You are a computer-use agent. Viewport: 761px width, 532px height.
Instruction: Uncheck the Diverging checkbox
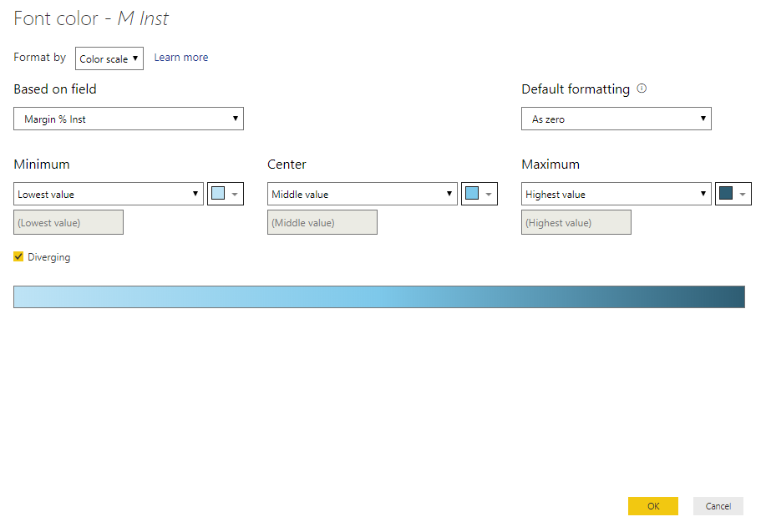[18, 256]
